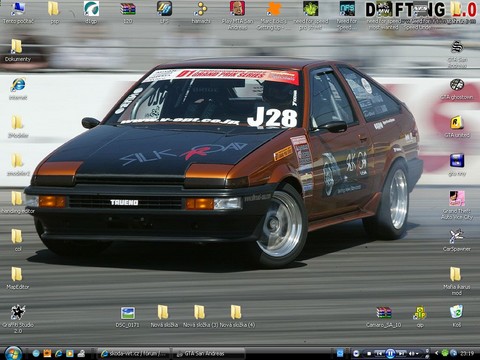Switch to the skoda-virt.cz forum taskbar window
Viewport: 480px width, 360px height.
(x=134, y=353)
